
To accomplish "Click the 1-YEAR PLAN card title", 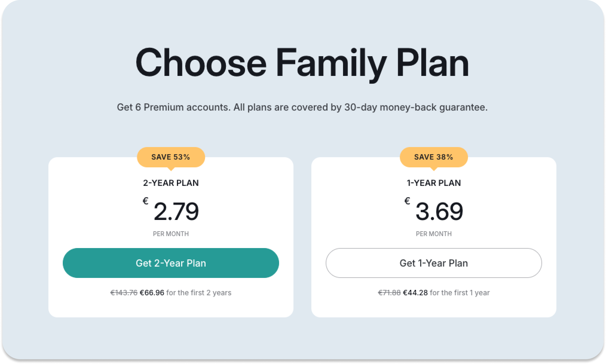I will coord(434,183).
